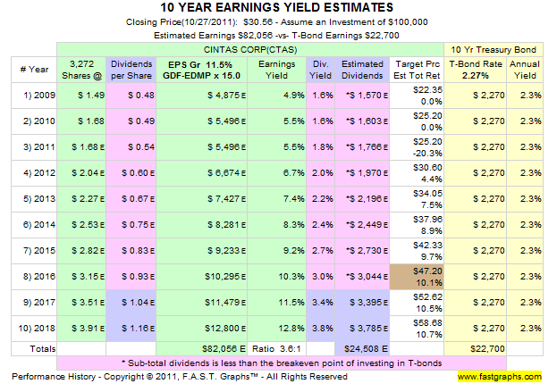
Task: Click the $24,508 E total dividends cell
Action: click(362, 349)
